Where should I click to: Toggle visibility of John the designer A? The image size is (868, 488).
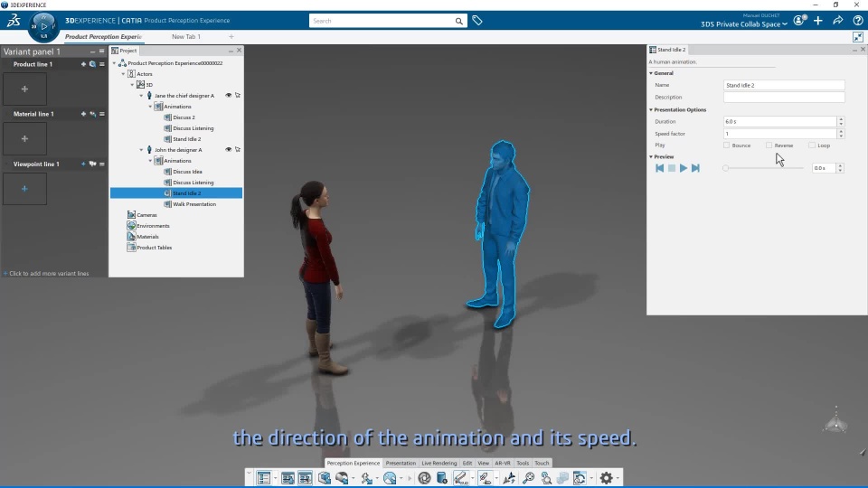pos(228,149)
